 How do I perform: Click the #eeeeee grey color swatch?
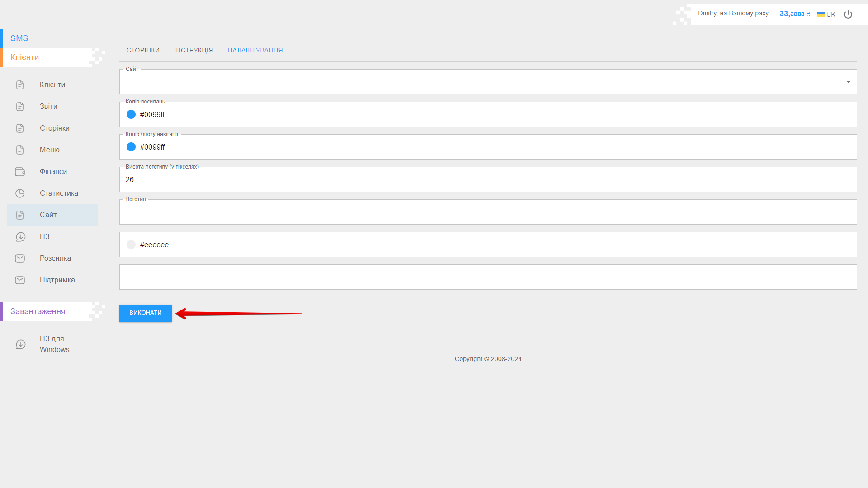(131, 244)
